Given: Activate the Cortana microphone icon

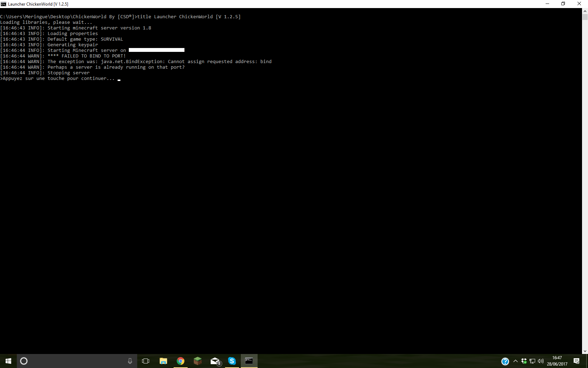Looking at the screenshot, I should (130, 361).
